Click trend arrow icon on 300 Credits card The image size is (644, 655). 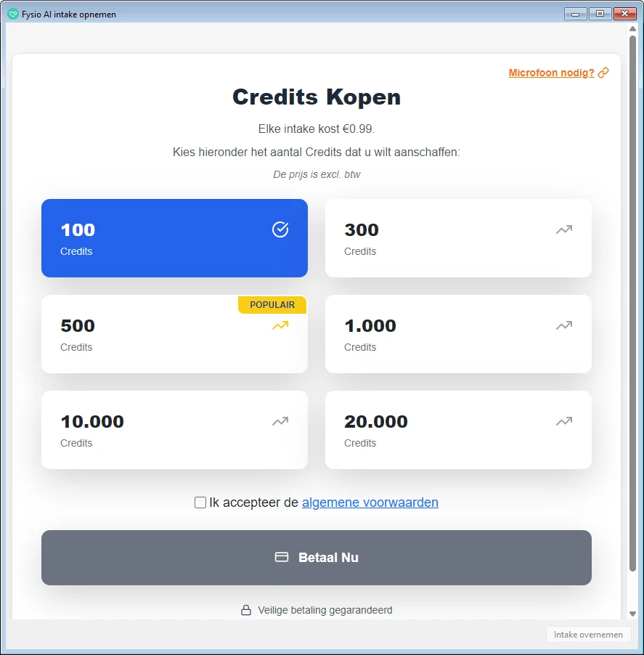point(564,229)
